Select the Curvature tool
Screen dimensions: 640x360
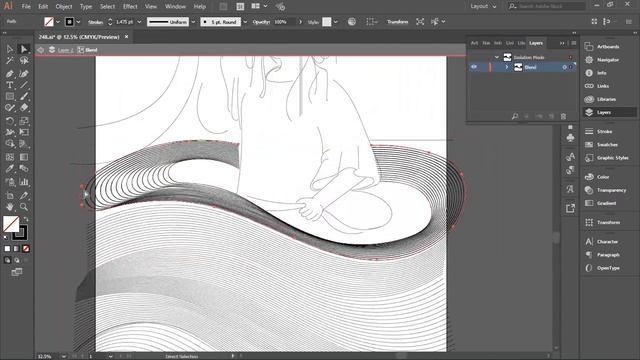point(24,74)
